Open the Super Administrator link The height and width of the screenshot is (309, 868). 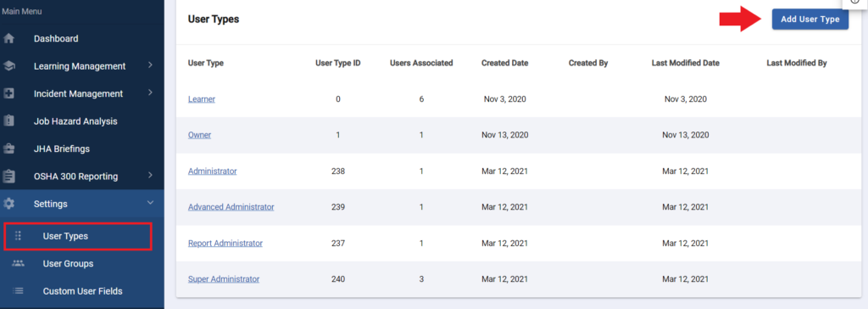point(224,279)
